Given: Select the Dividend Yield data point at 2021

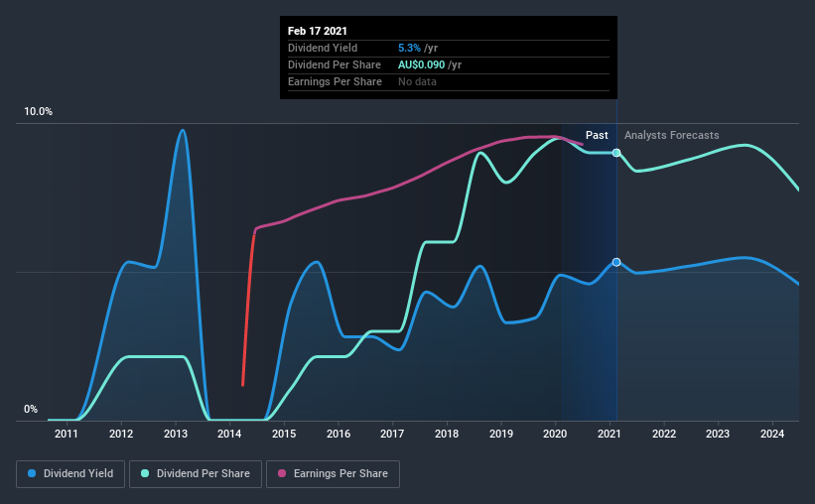Looking at the screenshot, I should coord(616,262).
